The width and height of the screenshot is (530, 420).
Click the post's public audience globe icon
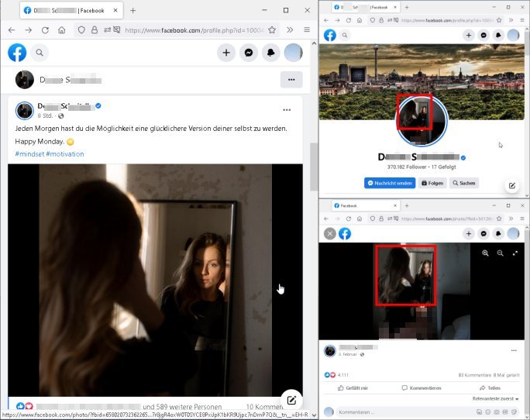point(61,116)
